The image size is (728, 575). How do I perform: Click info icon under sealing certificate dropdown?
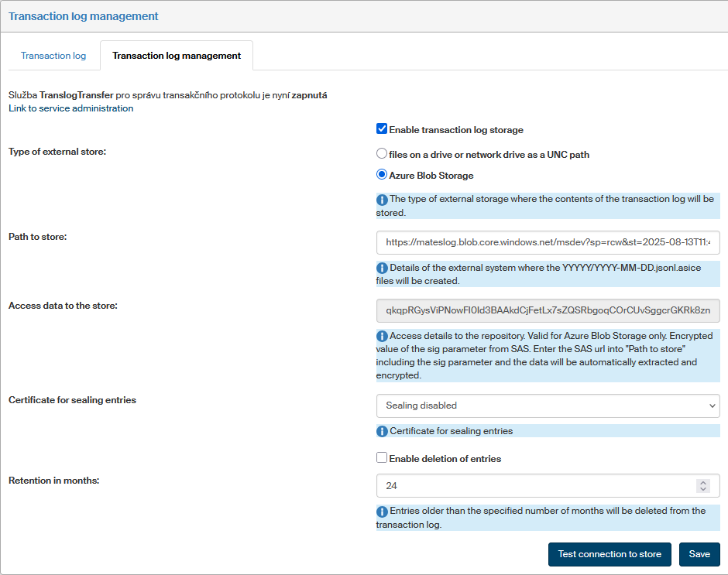(x=382, y=431)
